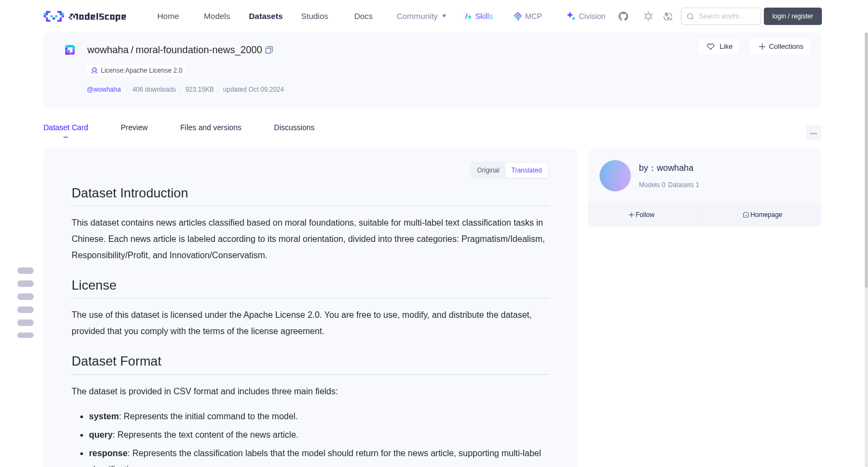This screenshot has height=467, width=868.
Task: Click the Apache License 2.0 tag
Action: [136, 71]
